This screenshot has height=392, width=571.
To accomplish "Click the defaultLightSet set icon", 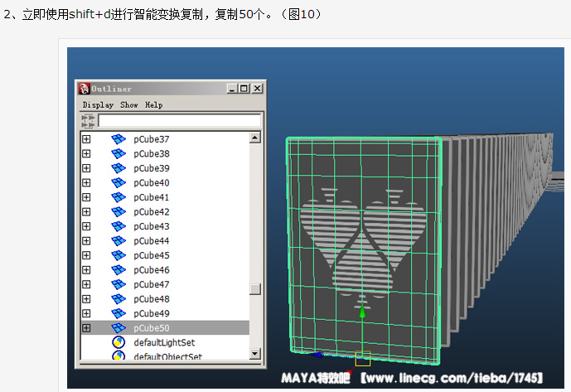I will [119, 342].
